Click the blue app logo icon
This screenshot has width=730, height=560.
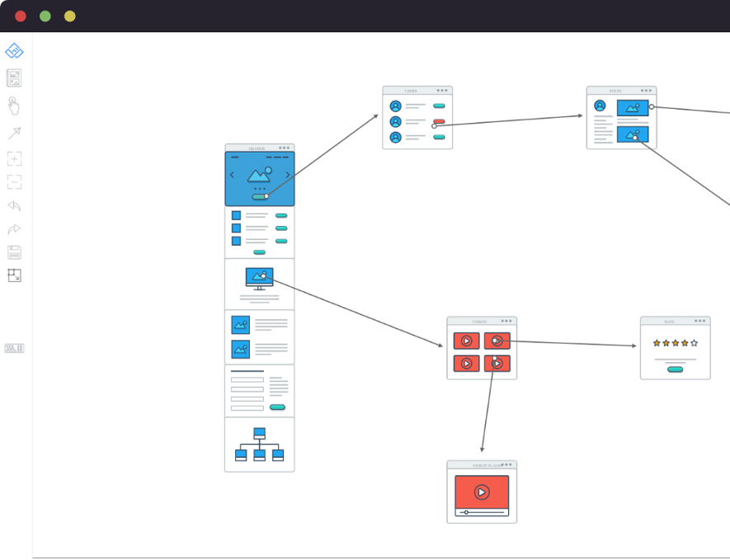coord(14,51)
